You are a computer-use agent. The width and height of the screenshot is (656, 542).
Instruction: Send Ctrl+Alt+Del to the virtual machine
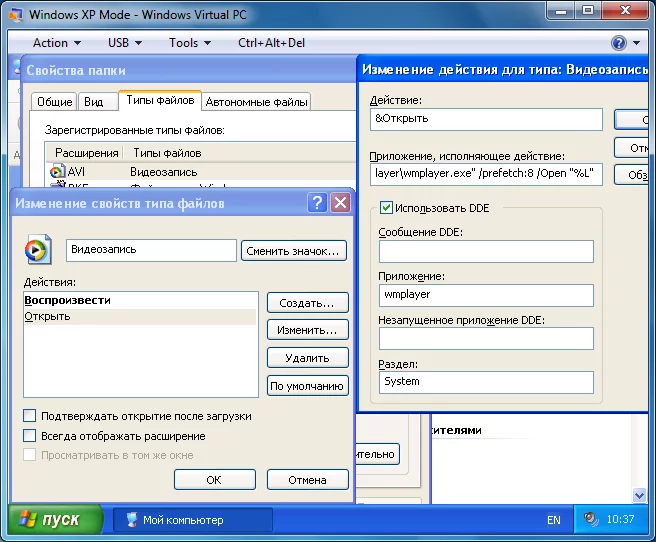pyautogui.click(x=271, y=43)
